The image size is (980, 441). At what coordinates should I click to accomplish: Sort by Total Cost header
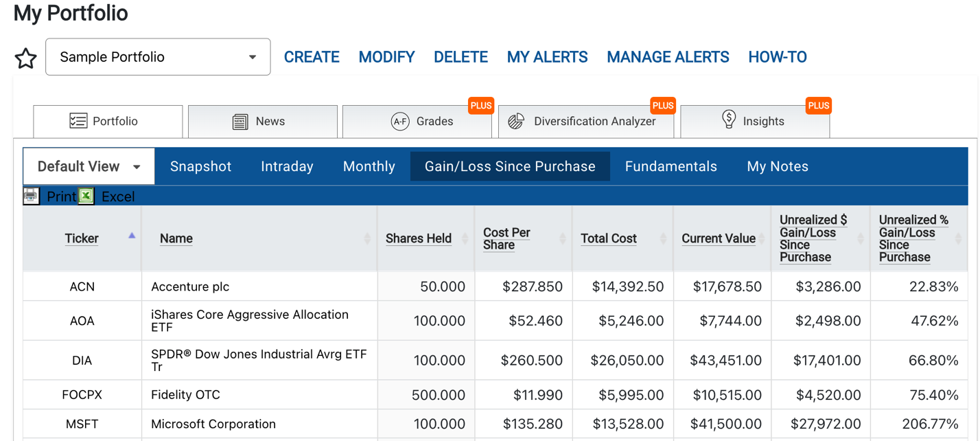click(608, 238)
